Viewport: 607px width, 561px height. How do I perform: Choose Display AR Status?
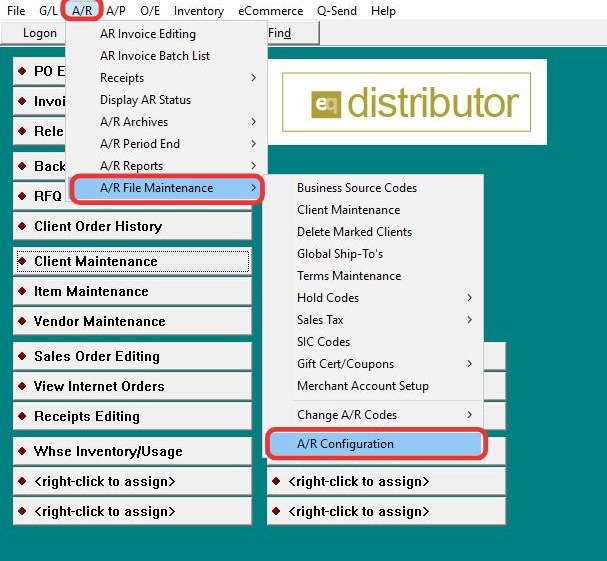pos(166,100)
